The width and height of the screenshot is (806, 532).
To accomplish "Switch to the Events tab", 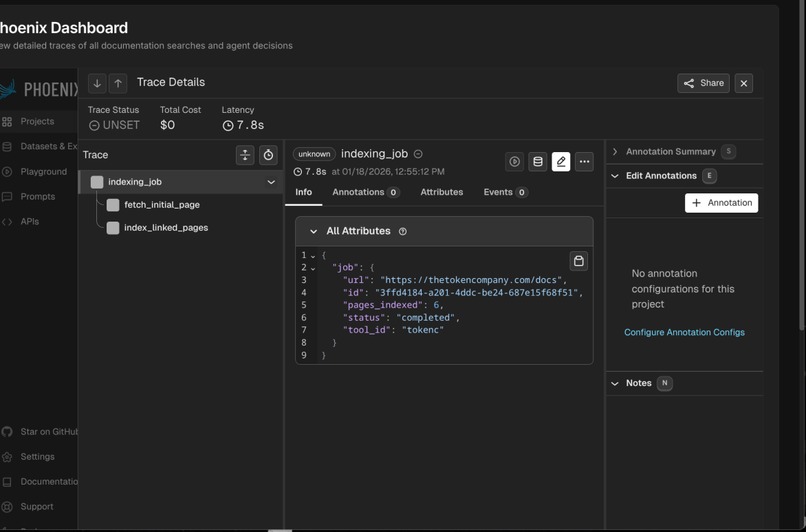I will pos(505,192).
